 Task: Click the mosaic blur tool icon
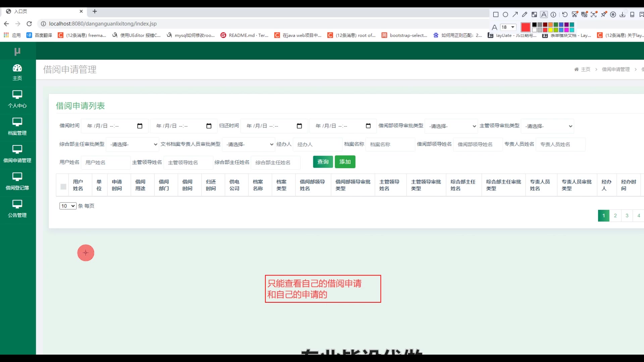(534, 14)
